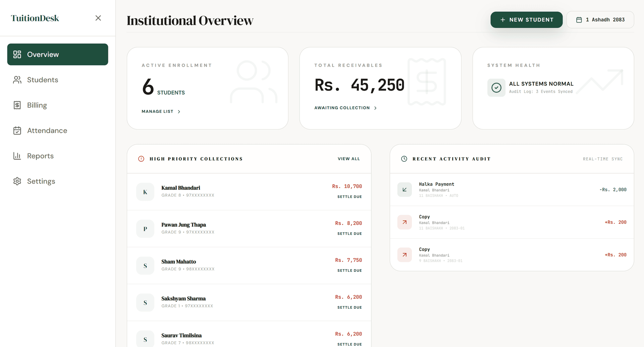Viewport: 644px width, 347px height.
Task: Click the plus icon on New Student
Action: point(502,20)
